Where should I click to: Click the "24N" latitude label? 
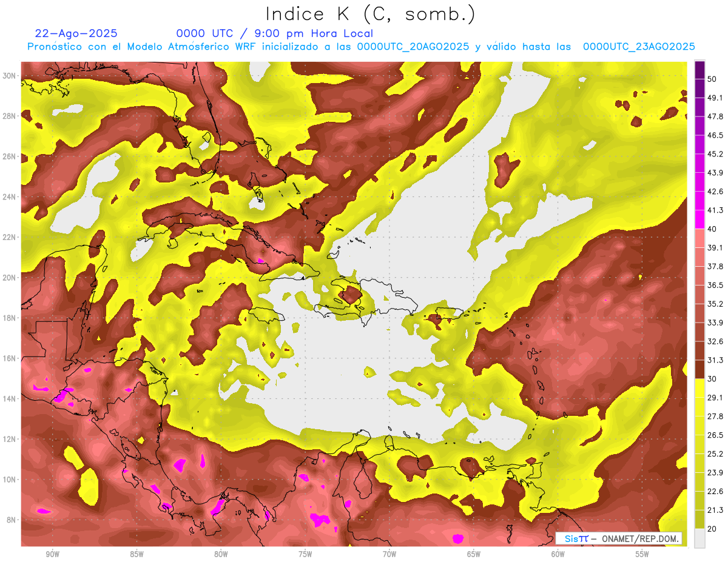coord(10,196)
